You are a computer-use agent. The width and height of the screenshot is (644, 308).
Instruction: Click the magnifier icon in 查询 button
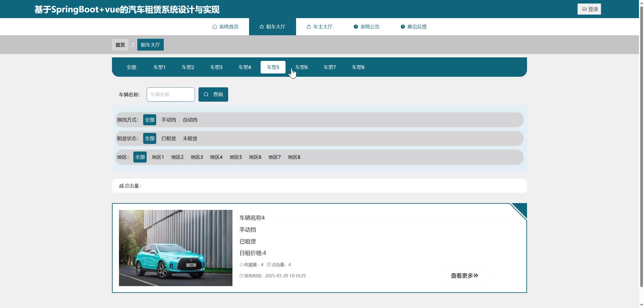206,94
